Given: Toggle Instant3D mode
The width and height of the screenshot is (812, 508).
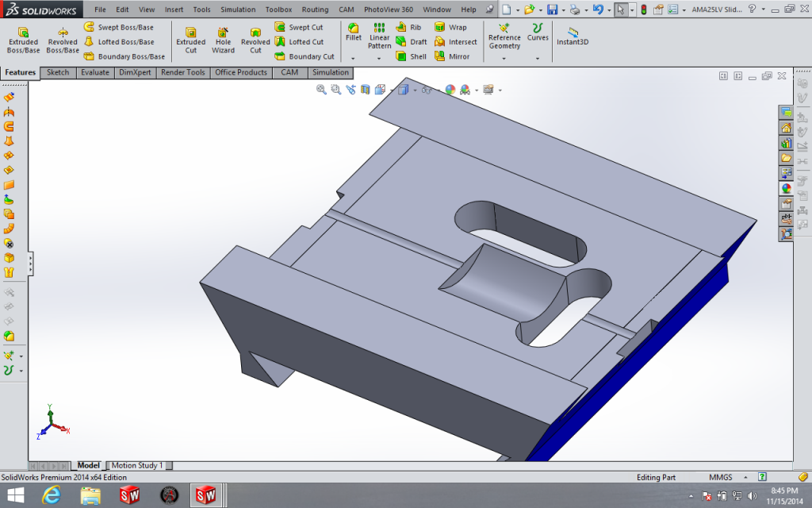Looking at the screenshot, I should [573, 37].
